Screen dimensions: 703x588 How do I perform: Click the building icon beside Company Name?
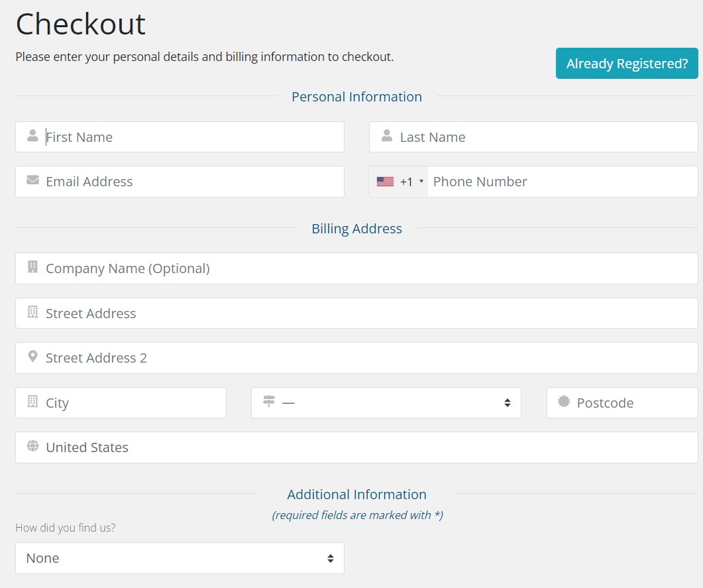(32, 267)
